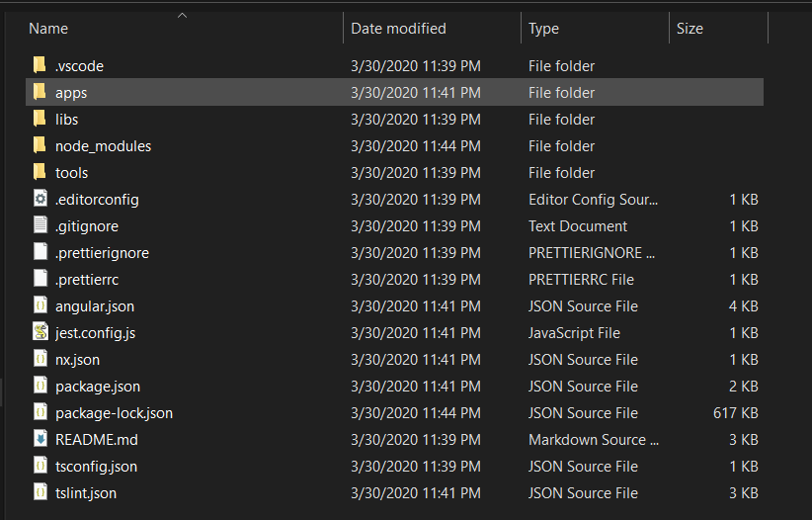The width and height of the screenshot is (812, 520).
Task: Click the README.md markdown file icon
Action: point(40,439)
